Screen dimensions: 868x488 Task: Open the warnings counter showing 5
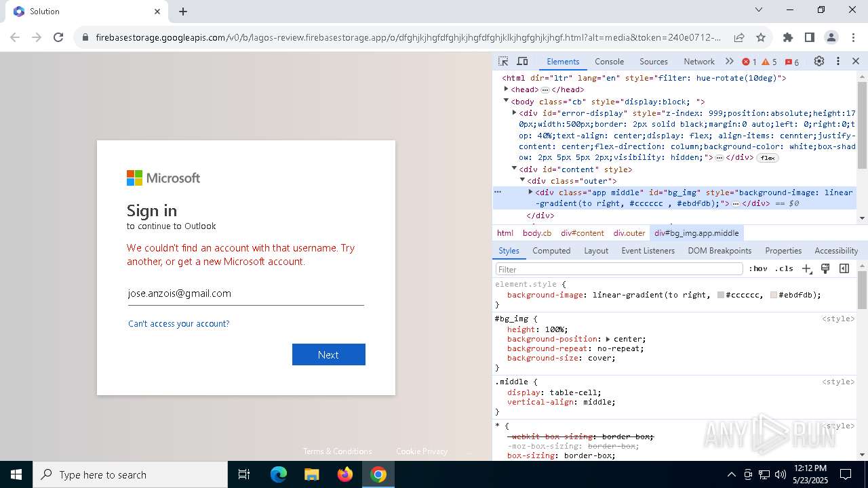(x=770, y=62)
